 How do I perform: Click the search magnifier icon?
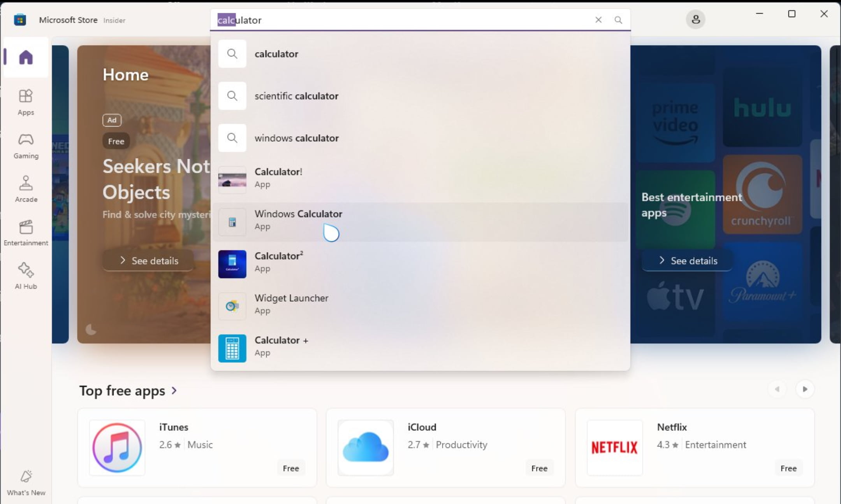(x=618, y=19)
